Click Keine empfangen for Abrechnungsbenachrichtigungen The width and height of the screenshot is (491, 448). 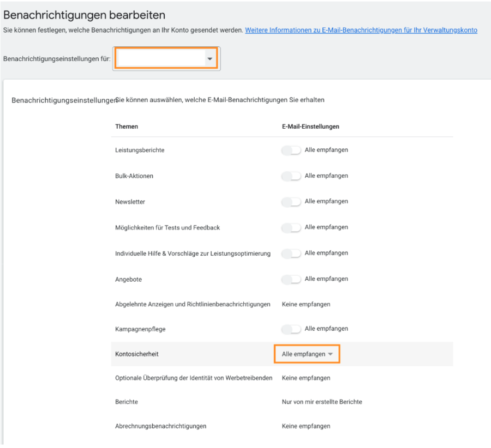coord(306,426)
